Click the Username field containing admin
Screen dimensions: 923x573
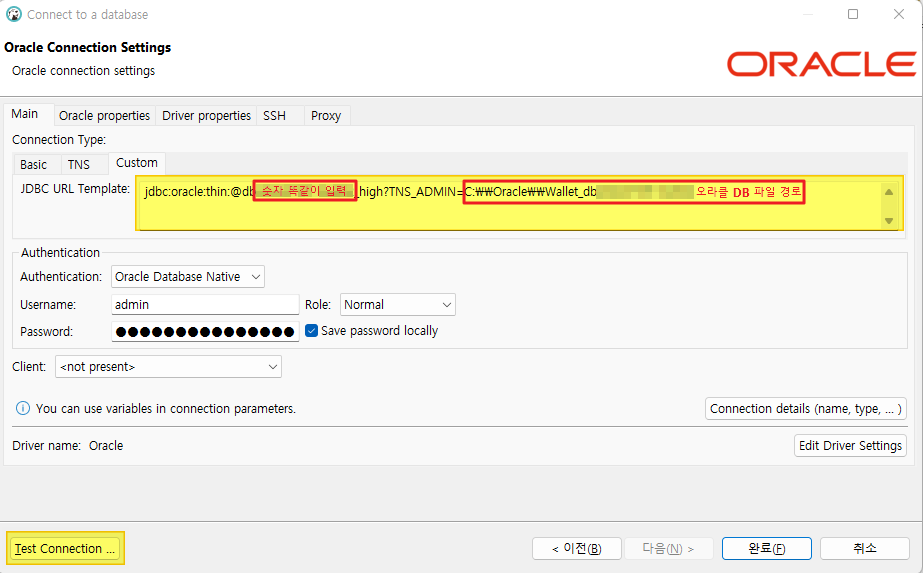(205, 304)
